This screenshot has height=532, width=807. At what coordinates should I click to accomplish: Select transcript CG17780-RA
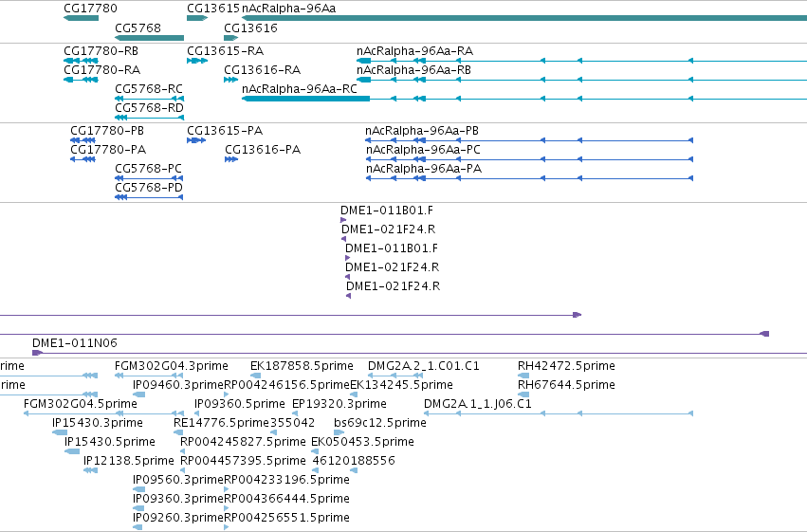click(x=101, y=70)
